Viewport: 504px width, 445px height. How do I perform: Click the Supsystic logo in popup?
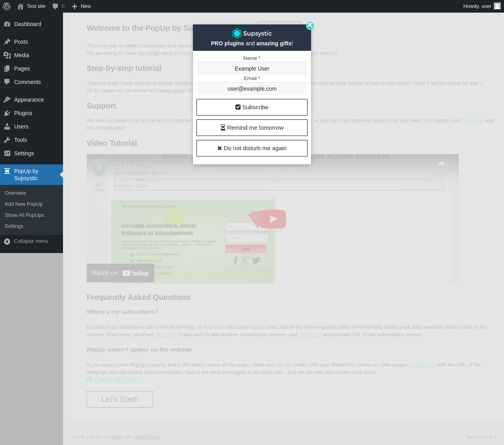(x=252, y=34)
